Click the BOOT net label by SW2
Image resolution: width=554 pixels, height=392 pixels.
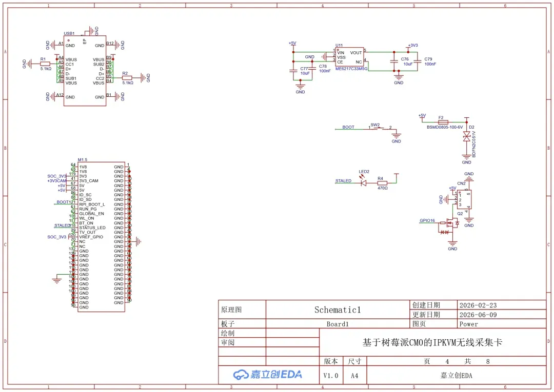[x=348, y=127]
